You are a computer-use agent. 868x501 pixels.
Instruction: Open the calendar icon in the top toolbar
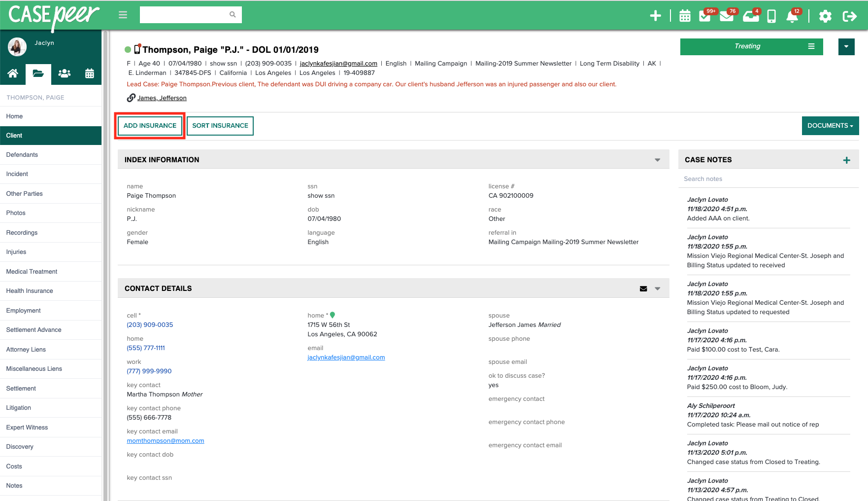tap(684, 15)
